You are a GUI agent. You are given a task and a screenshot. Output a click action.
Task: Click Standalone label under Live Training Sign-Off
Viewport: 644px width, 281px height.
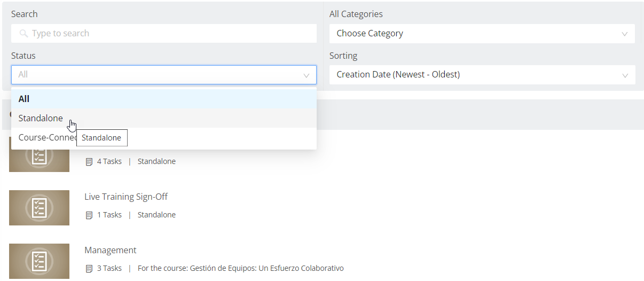point(156,215)
